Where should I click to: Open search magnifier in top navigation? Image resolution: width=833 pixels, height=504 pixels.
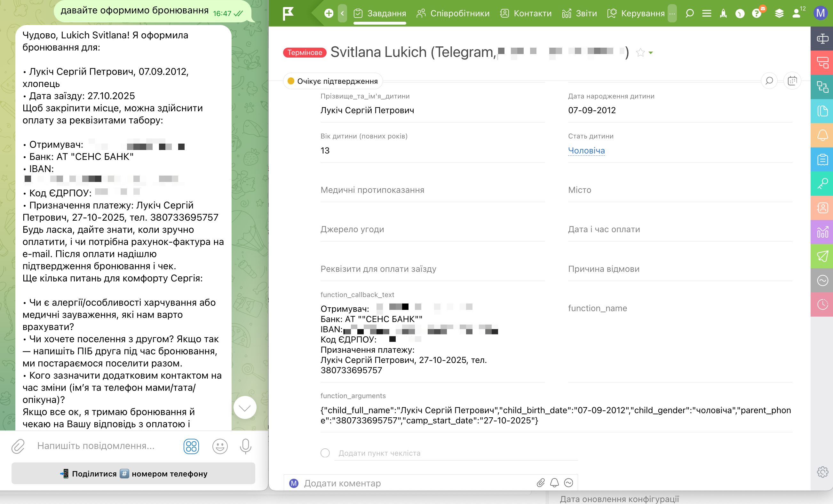689,13
